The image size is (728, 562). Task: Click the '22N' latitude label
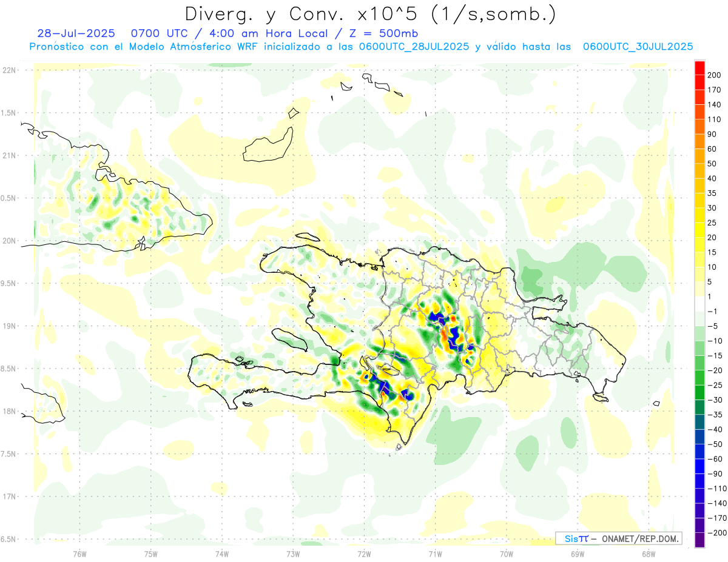point(8,70)
